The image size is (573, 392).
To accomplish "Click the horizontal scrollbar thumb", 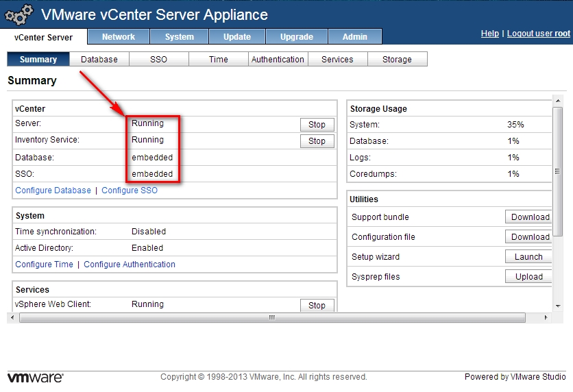I will (272, 317).
